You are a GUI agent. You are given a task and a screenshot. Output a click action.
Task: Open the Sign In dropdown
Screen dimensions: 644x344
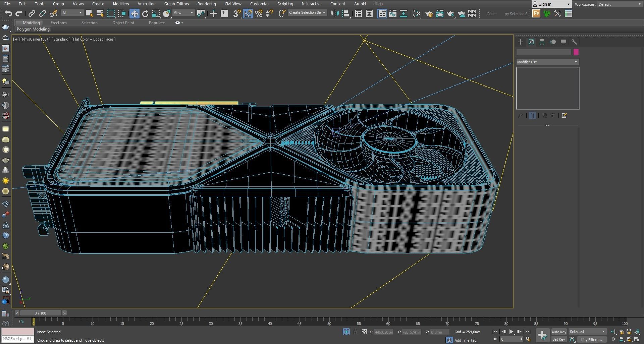tap(551, 4)
